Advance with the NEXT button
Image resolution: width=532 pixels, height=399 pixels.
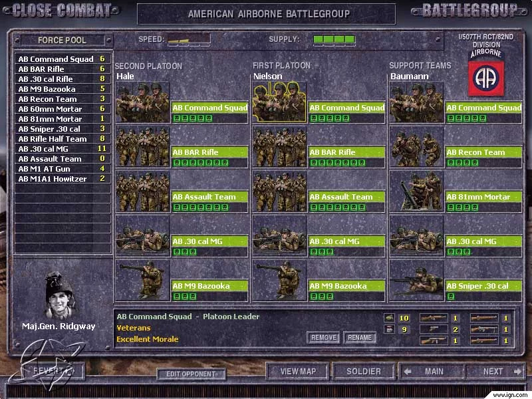pyautogui.click(x=495, y=372)
